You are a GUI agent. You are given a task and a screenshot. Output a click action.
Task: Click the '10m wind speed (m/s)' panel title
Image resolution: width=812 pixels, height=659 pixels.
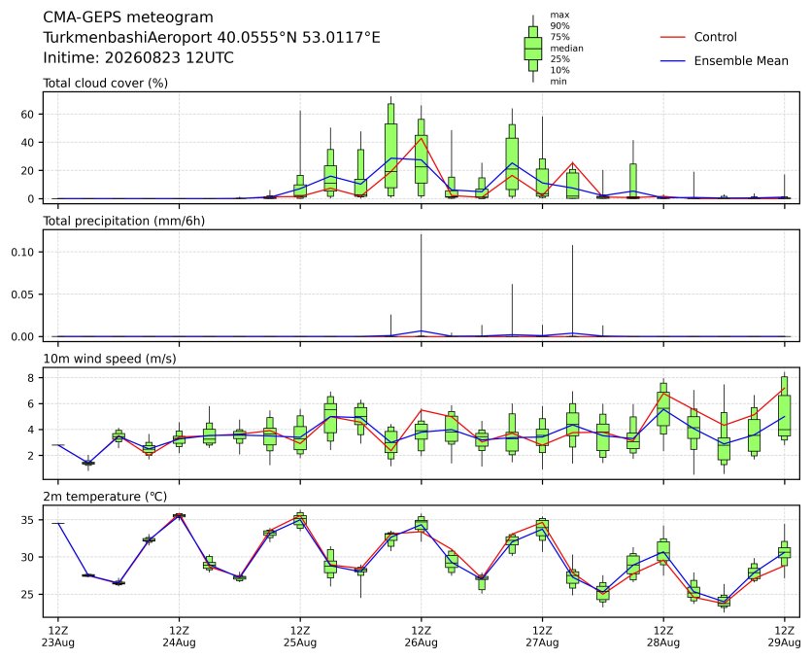109,359
